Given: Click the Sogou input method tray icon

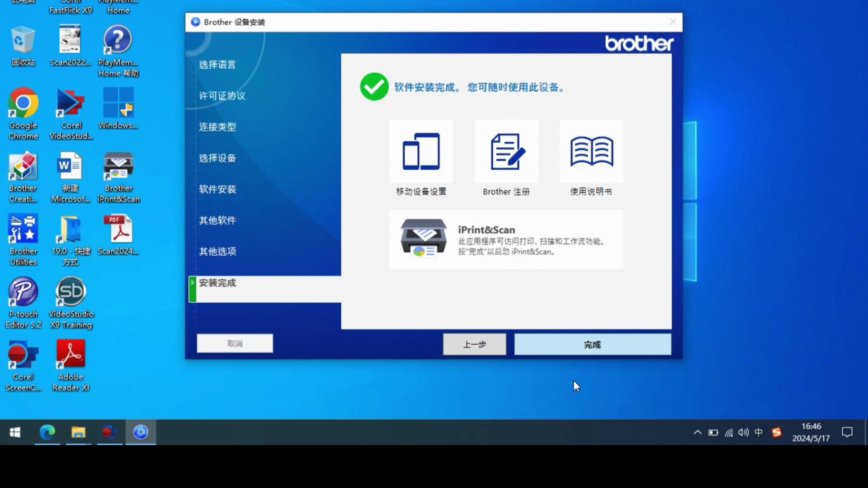Looking at the screenshot, I should pos(777,432).
